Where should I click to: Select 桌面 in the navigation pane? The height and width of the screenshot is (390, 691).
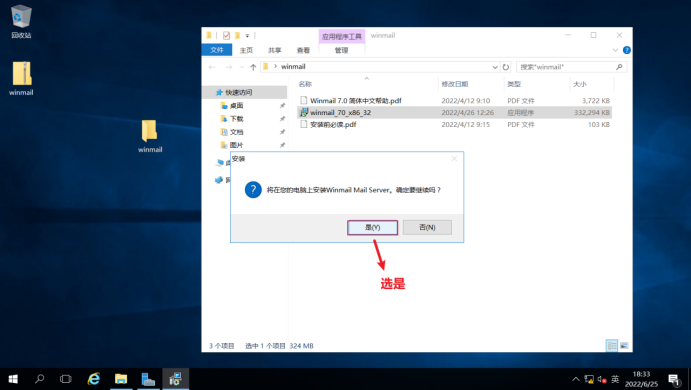pyautogui.click(x=236, y=105)
